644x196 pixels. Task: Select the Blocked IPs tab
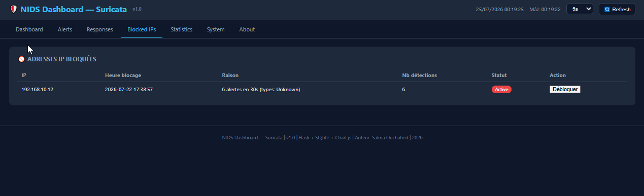click(142, 29)
